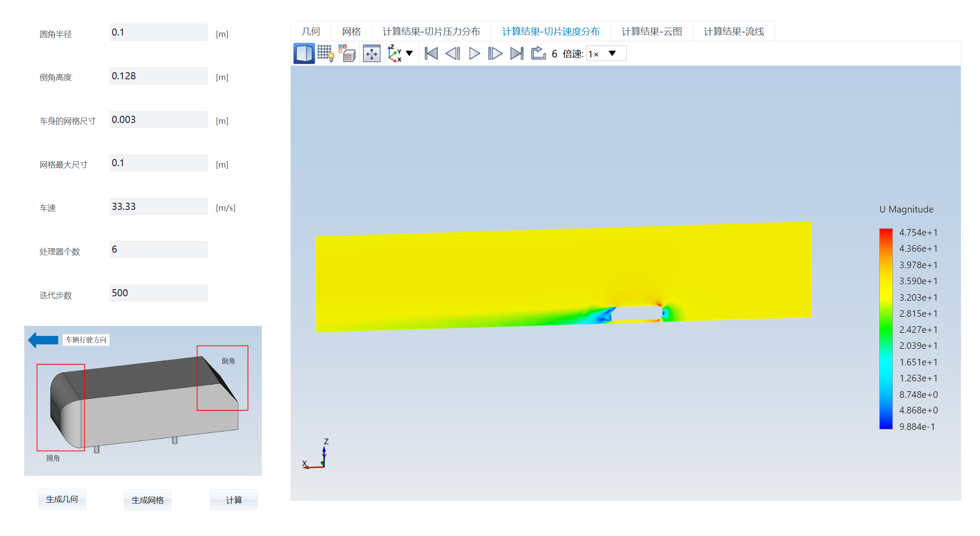980x536 pixels.
Task: Click the fit view to window icon
Action: pyautogui.click(x=372, y=54)
